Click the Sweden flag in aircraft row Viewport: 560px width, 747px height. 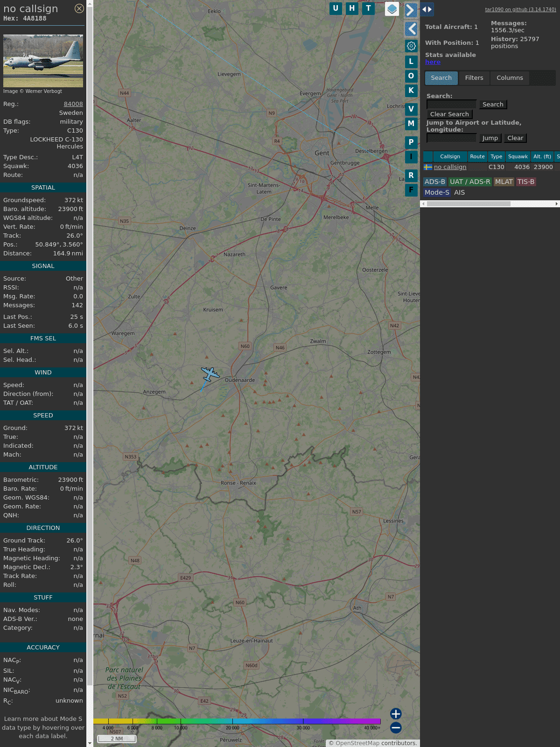[x=428, y=167]
